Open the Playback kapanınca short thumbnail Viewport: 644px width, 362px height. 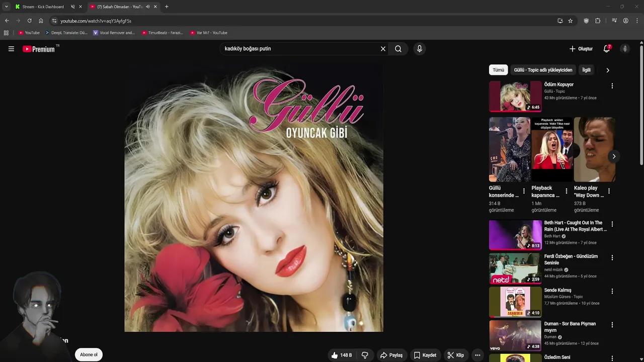(x=552, y=149)
